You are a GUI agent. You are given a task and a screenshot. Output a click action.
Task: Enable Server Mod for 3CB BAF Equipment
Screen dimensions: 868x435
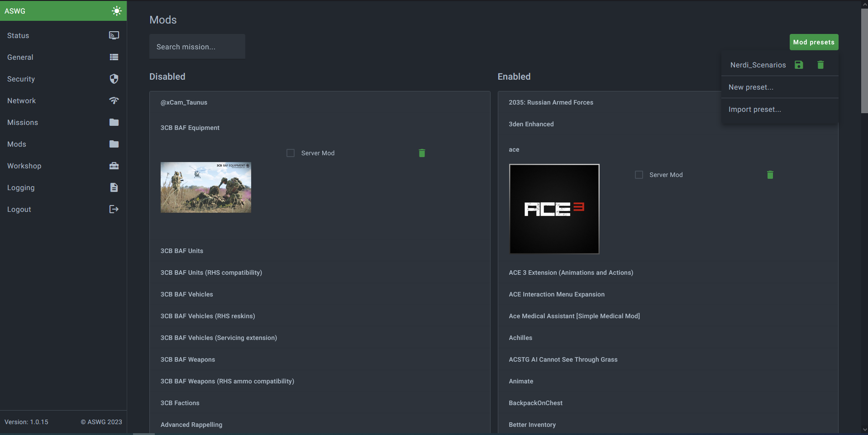click(291, 153)
